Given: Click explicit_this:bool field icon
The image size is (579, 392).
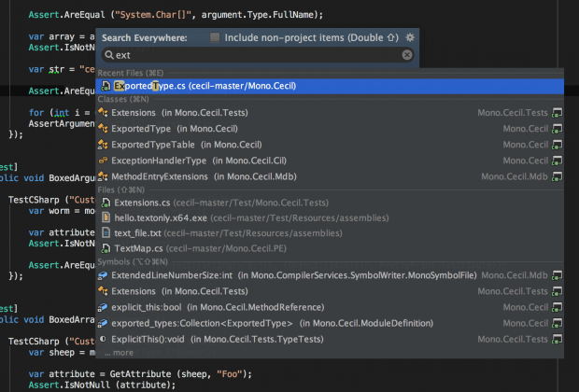Looking at the screenshot, I should tap(103, 307).
